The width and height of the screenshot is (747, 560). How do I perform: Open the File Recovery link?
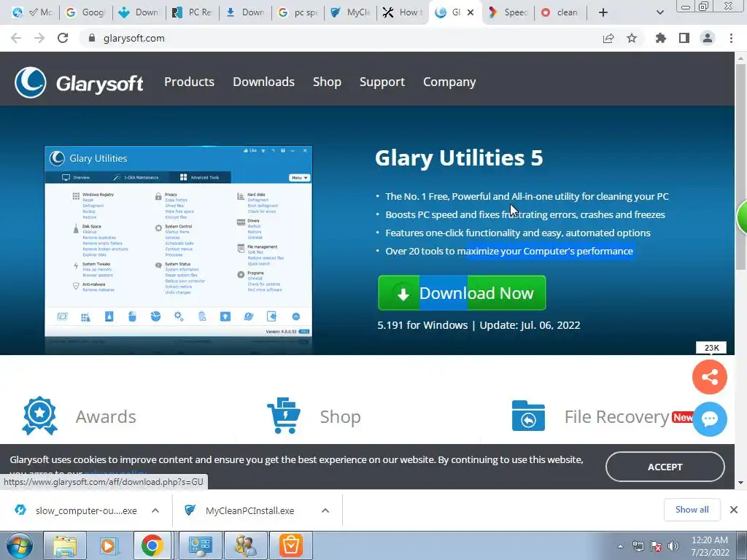(x=617, y=416)
